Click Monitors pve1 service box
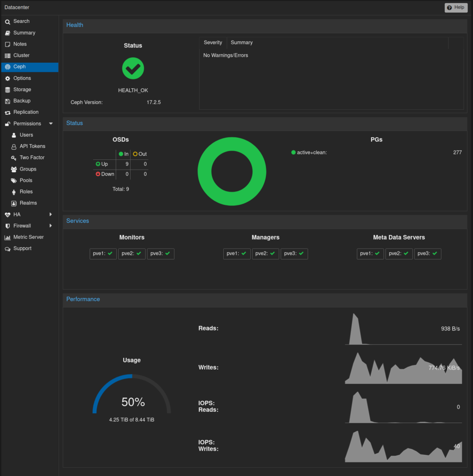Screen dimensions: 473x476 [103, 254]
